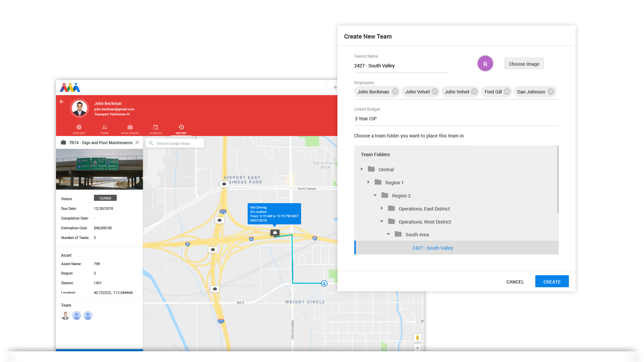Viewport: 644px width, 362px height.
Task: Click the Choose Image button
Action: [x=524, y=64]
